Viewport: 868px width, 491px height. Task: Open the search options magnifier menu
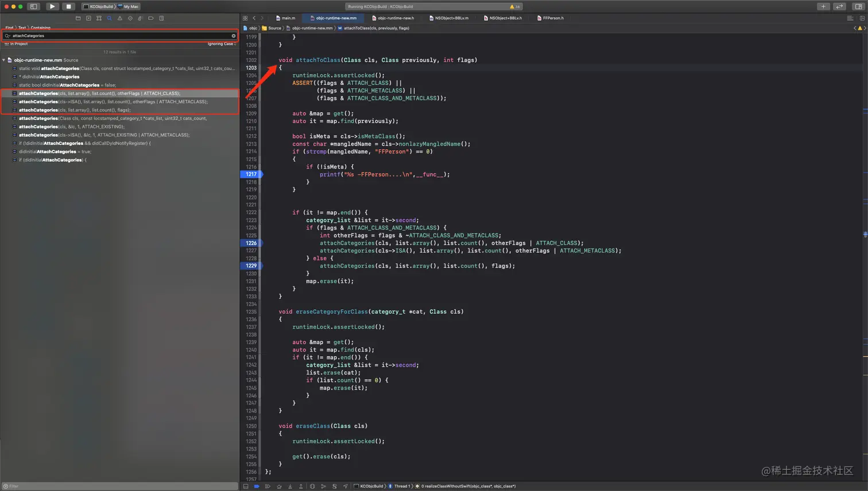(x=7, y=36)
